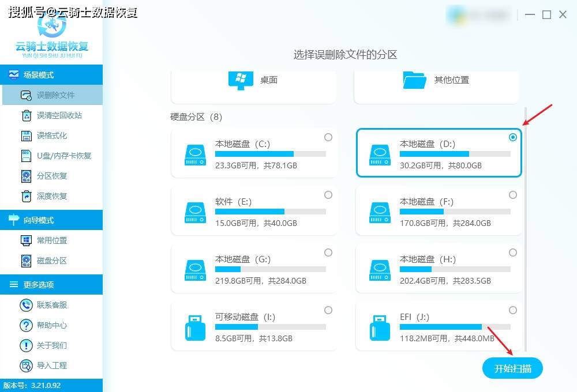Open the 误清空回收站 mode

[x=51, y=115]
